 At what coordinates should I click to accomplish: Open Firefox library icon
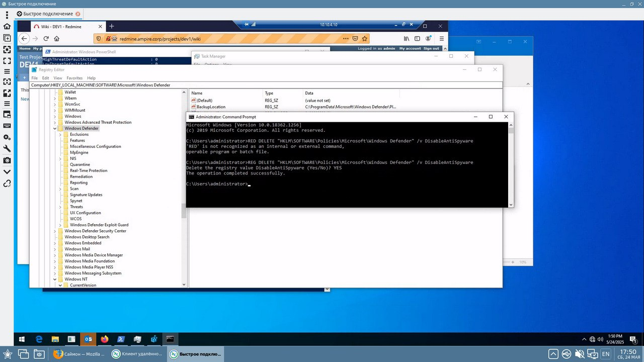(407, 38)
